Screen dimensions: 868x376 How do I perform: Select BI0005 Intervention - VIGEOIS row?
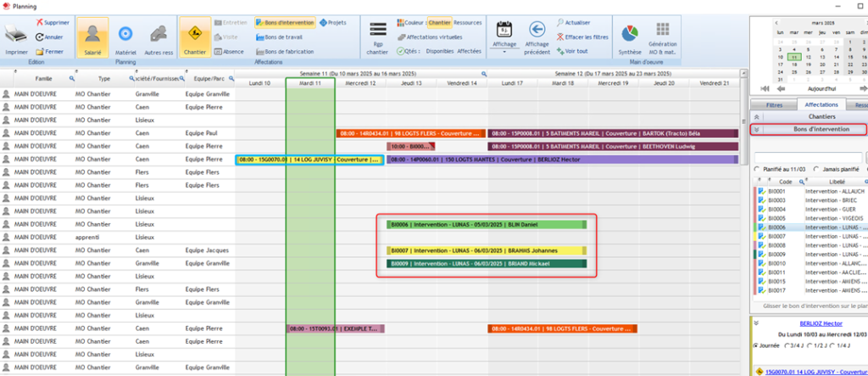[x=810, y=218]
